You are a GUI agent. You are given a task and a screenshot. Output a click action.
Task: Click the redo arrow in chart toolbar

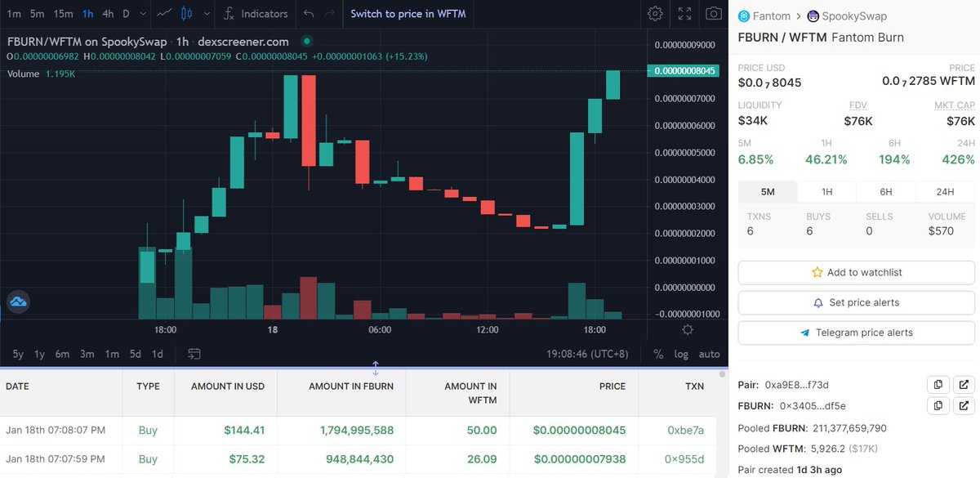coord(329,14)
